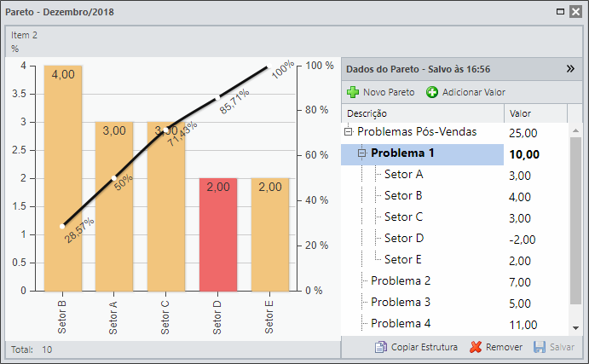
Task: Select the Problema 4 tree row
Action: tap(454, 324)
